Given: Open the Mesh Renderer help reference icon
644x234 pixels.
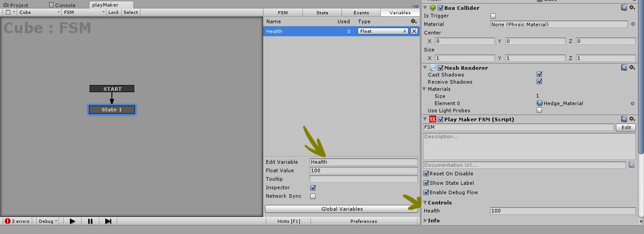Looking at the screenshot, I should click(624, 68).
